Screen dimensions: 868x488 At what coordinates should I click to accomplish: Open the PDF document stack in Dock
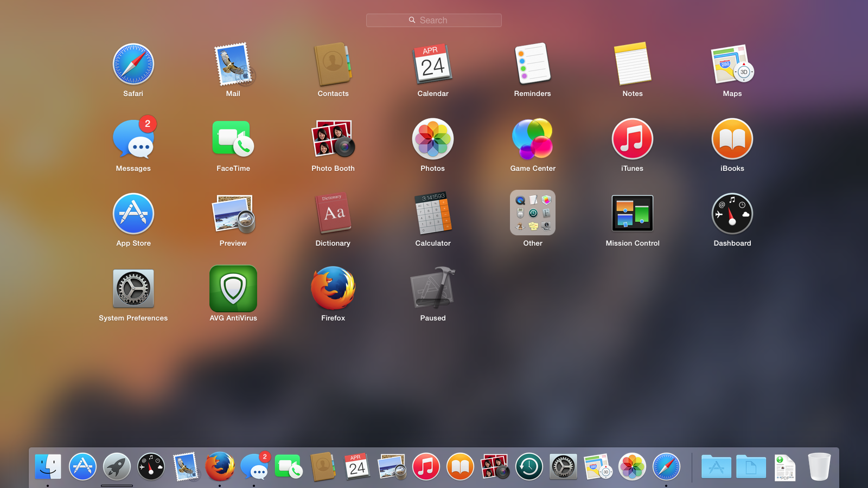(x=785, y=468)
